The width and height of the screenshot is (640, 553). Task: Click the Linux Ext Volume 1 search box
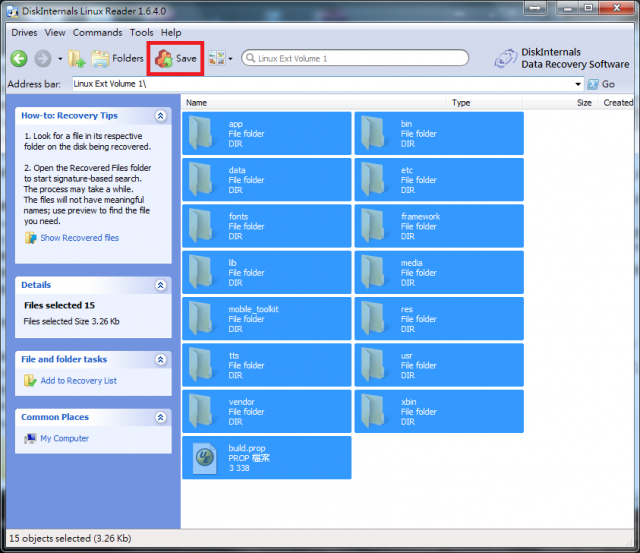click(x=355, y=58)
